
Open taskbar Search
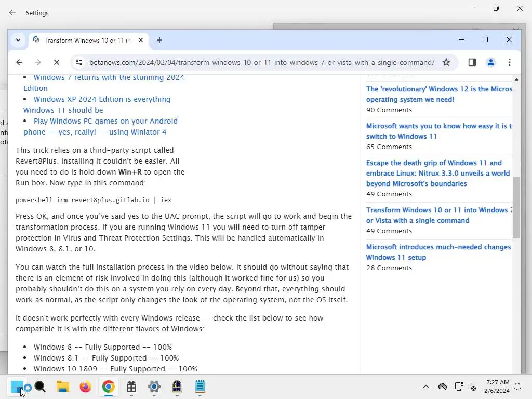pos(39,387)
